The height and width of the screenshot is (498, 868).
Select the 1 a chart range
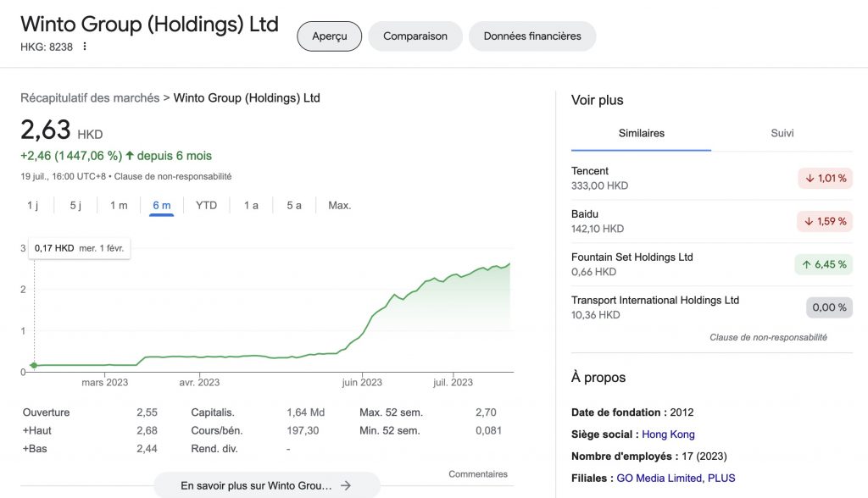click(x=251, y=205)
